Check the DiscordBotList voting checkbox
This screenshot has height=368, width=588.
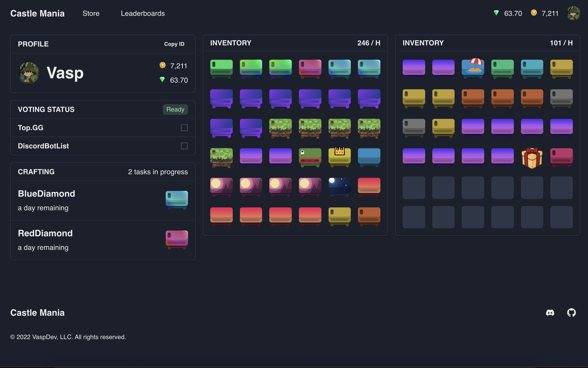(184, 146)
